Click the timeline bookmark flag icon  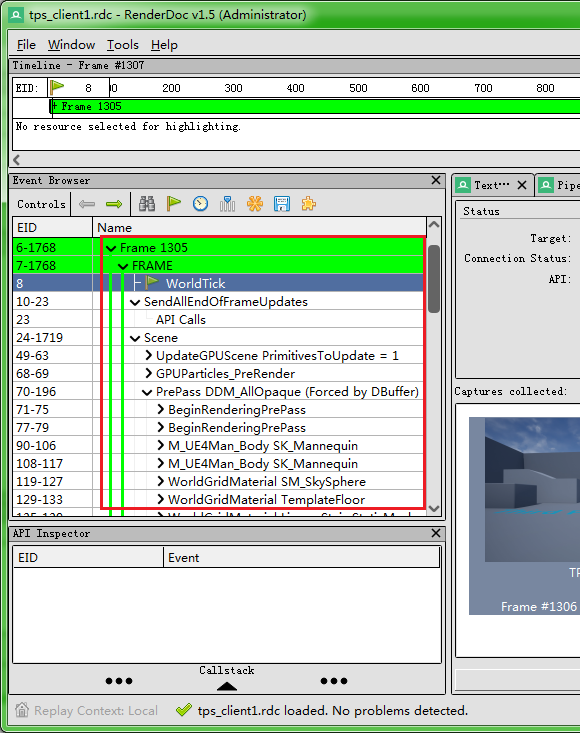[57, 87]
